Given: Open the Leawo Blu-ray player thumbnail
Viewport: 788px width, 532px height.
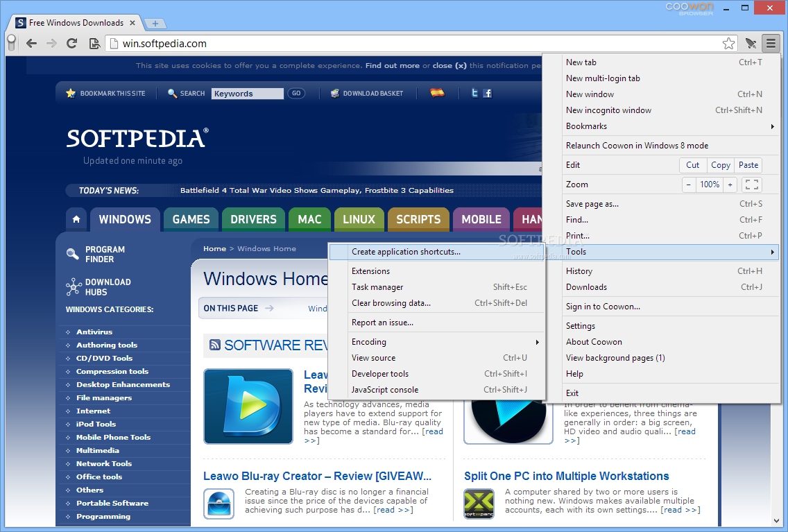Looking at the screenshot, I should tap(248, 406).
